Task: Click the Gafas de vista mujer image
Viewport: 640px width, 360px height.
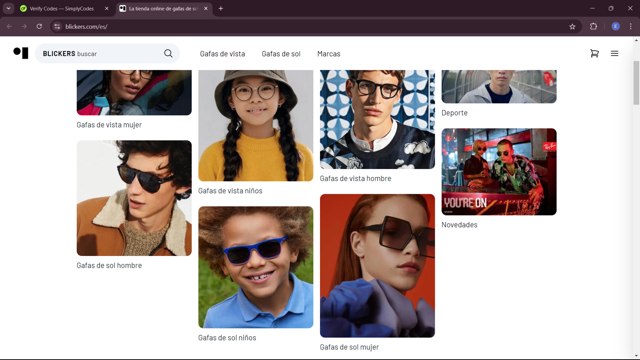Action: point(134,93)
